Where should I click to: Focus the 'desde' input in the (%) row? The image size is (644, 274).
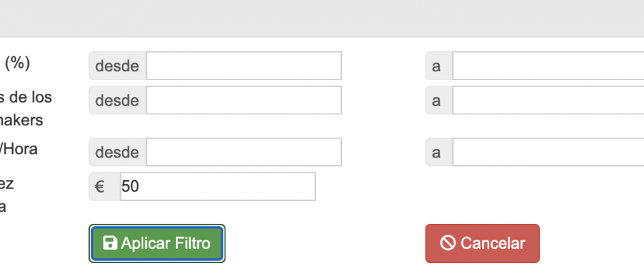coord(244,66)
